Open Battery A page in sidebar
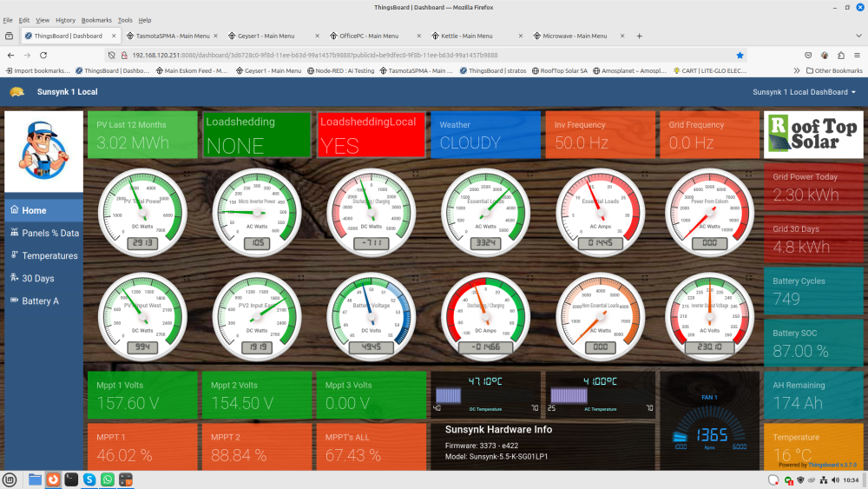Image resolution: width=868 pixels, height=489 pixels. [43, 301]
